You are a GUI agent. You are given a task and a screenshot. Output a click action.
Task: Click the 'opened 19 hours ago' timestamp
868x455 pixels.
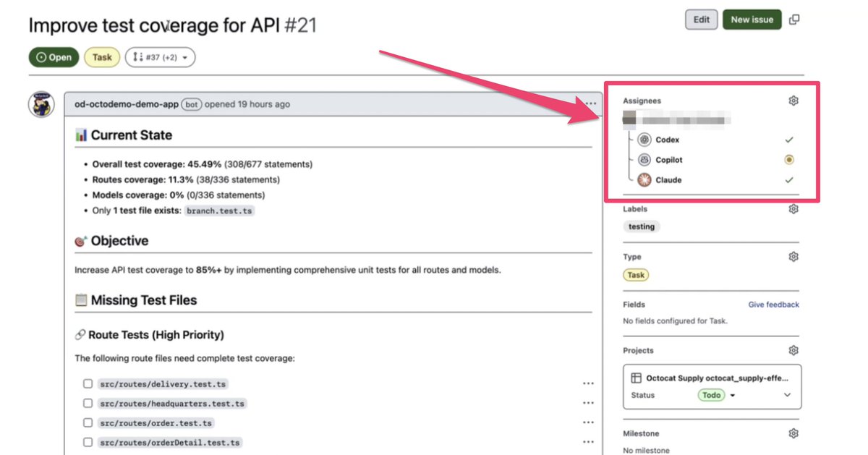tap(247, 104)
